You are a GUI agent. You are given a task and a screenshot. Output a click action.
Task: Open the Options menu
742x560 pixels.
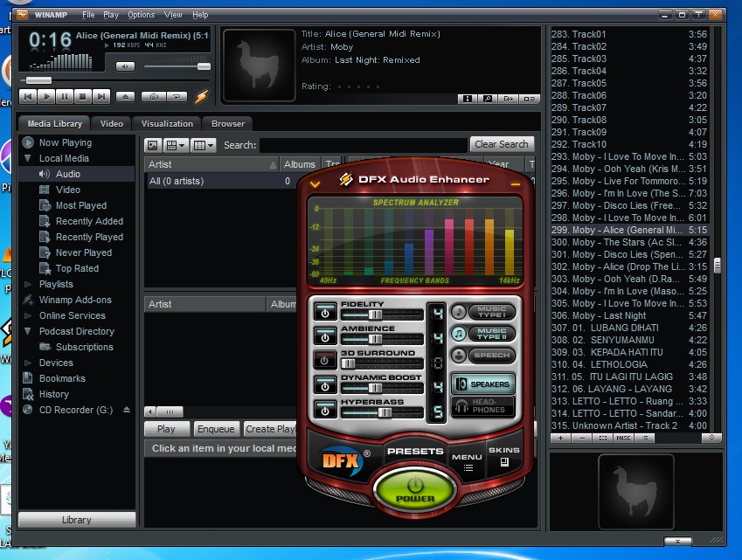141,15
